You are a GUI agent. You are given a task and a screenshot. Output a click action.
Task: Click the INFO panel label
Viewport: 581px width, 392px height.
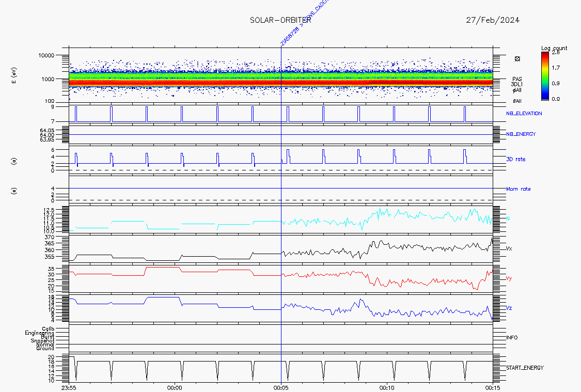point(512,338)
